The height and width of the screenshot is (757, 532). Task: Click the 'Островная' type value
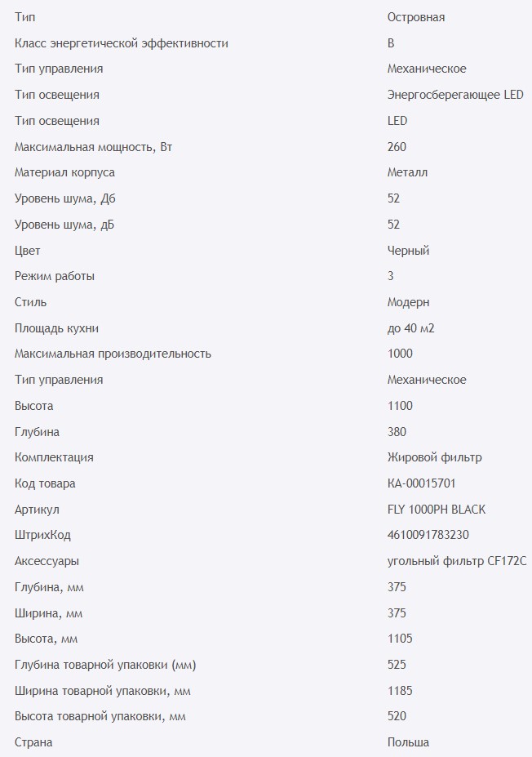[x=415, y=17]
